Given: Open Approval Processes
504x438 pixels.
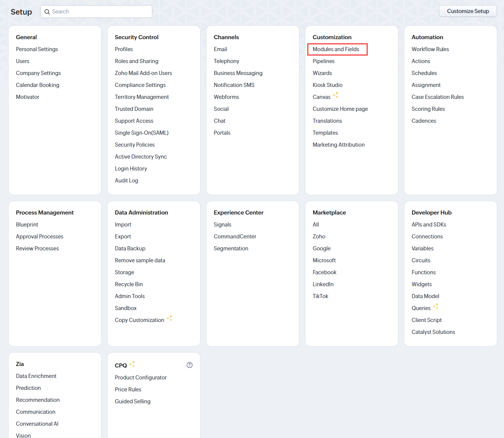Looking at the screenshot, I should [x=40, y=237].
